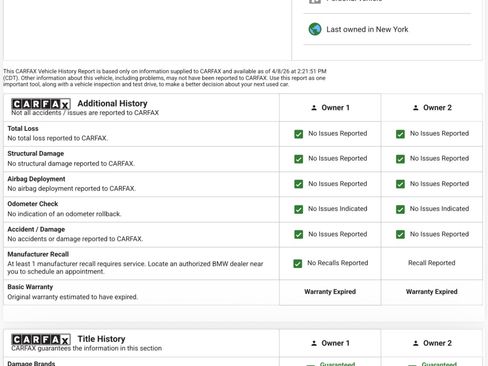Click the person icon beside Owner 1 in Title History
Screen dimensions: 488x366
click(314, 343)
